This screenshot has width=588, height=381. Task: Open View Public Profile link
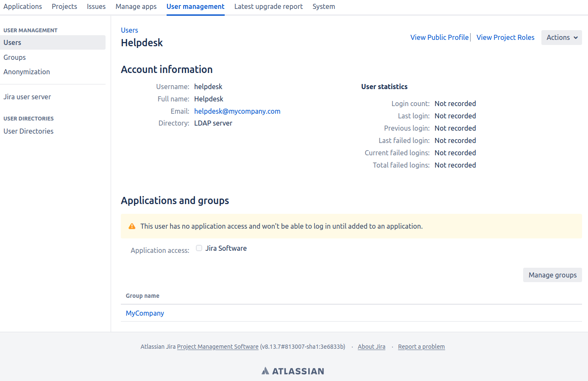(x=439, y=37)
